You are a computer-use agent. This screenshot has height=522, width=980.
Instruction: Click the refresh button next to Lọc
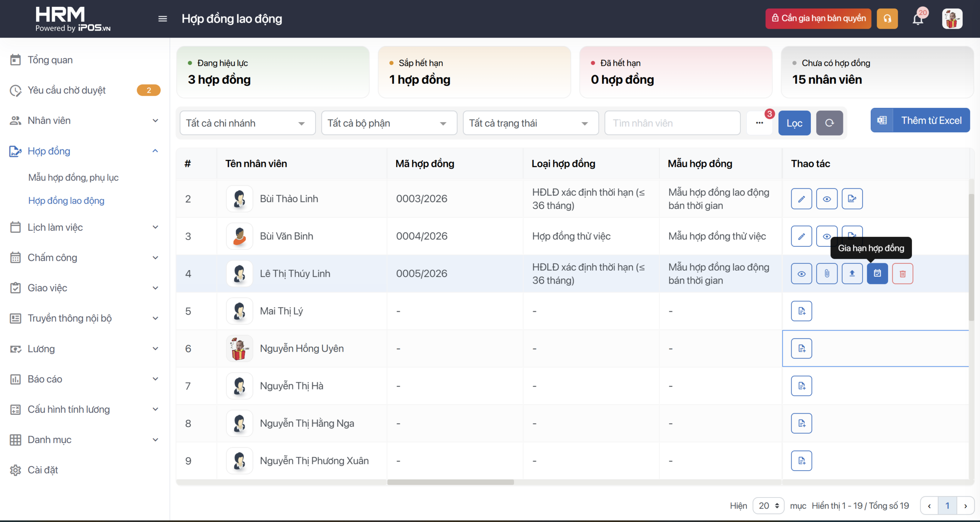[x=829, y=123]
